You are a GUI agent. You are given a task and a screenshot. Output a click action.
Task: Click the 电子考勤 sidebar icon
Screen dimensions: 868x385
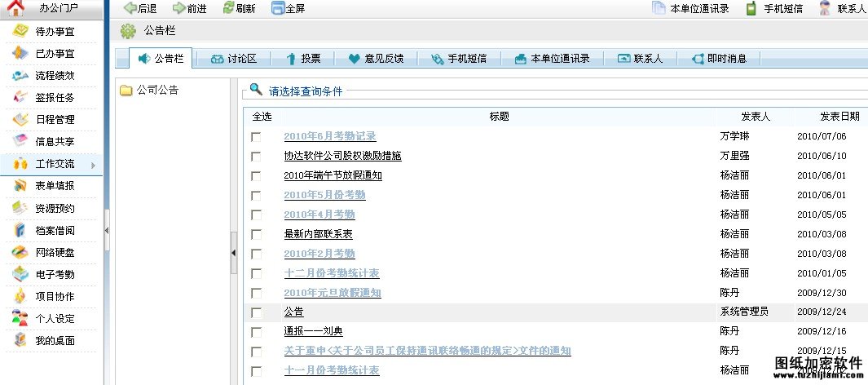tap(20, 274)
